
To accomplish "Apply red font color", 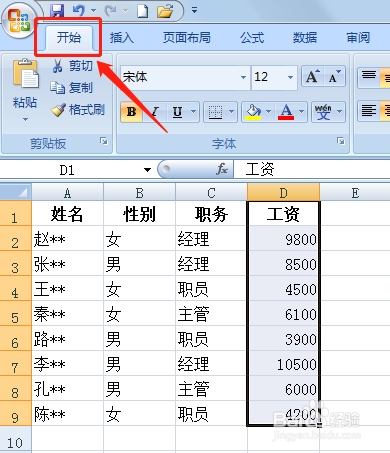I will [286, 112].
